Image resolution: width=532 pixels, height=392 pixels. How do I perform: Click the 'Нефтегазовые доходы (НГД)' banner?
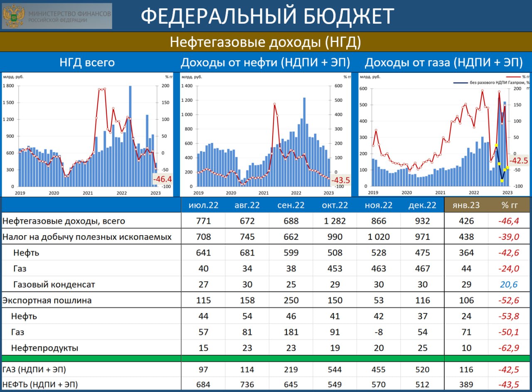click(x=265, y=42)
